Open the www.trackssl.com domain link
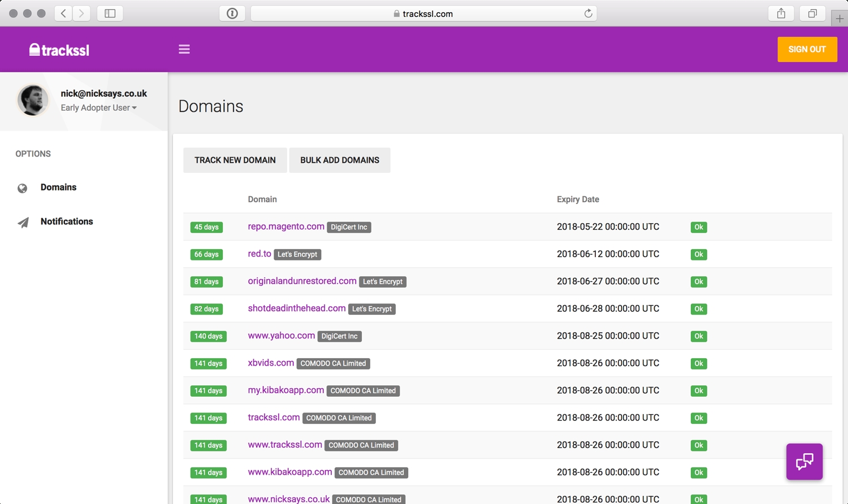Image resolution: width=848 pixels, height=504 pixels. click(x=285, y=445)
